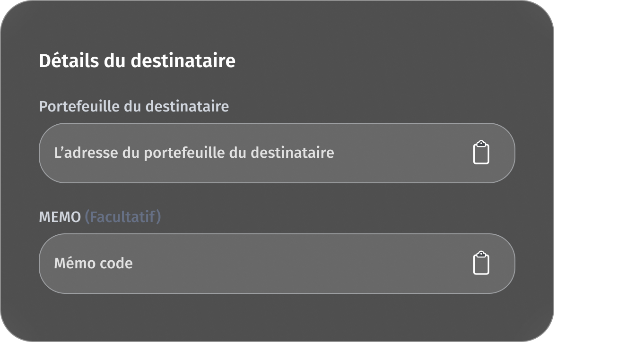The width and height of the screenshot is (644, 342).
Task: Click empty space in wallet address field
Action: tap(402, 153)
